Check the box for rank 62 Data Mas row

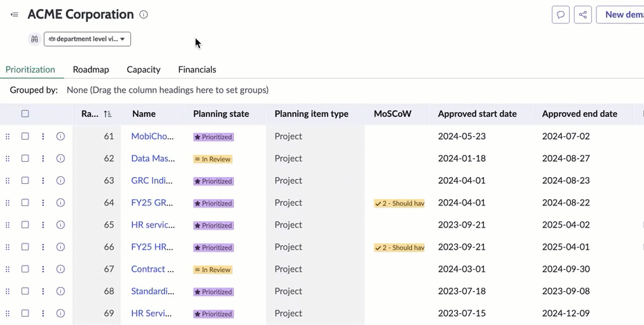click(25, 158)
